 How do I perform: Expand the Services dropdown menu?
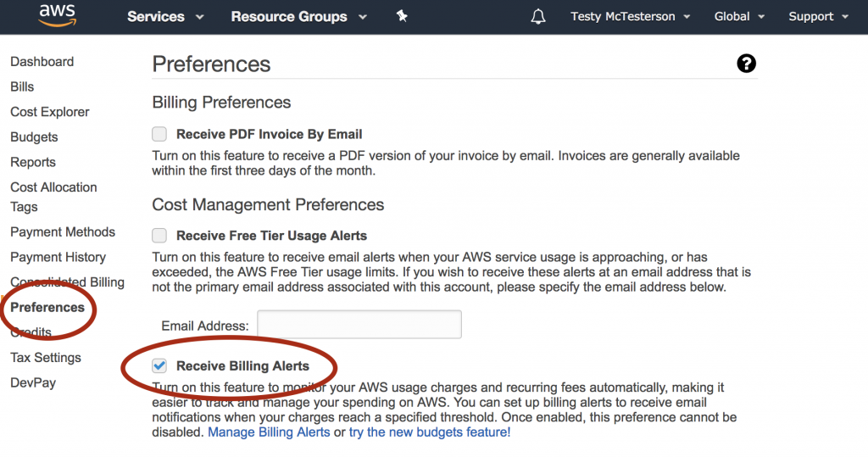pyautogui.click(x=165, y=17)
